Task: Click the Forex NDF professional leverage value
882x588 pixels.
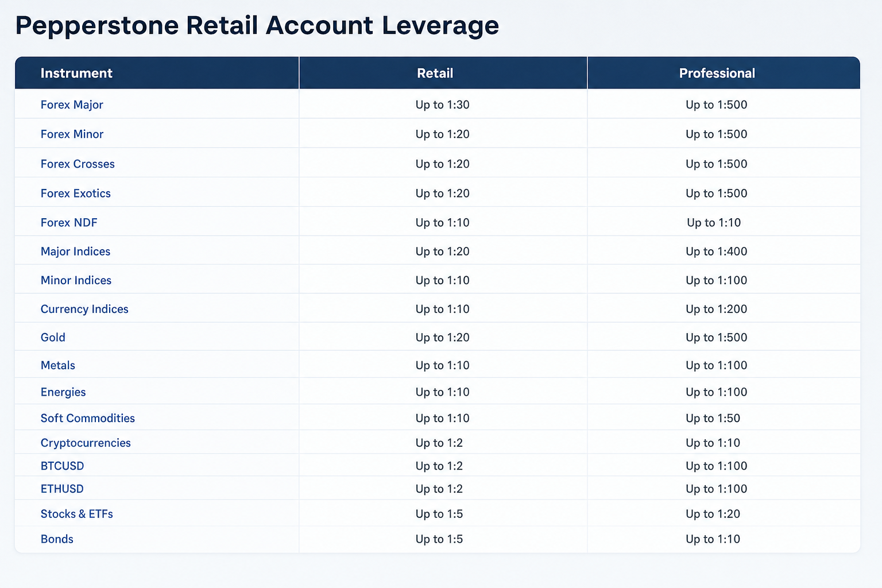Action: pyautogui.click(x=714, y=222)
